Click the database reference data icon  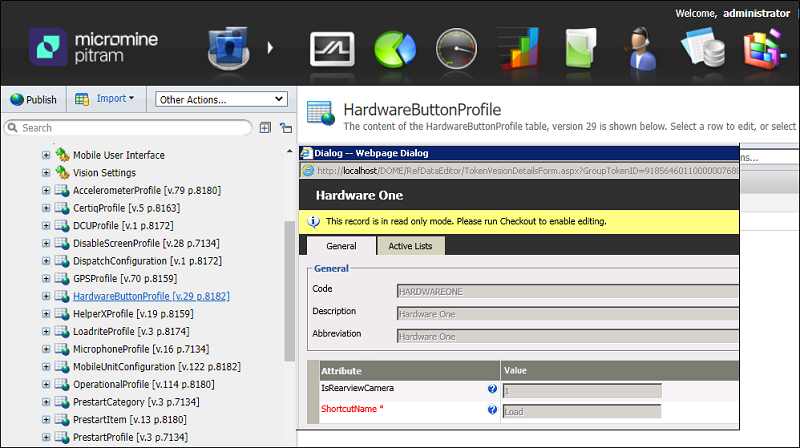[x=701, y=48]
